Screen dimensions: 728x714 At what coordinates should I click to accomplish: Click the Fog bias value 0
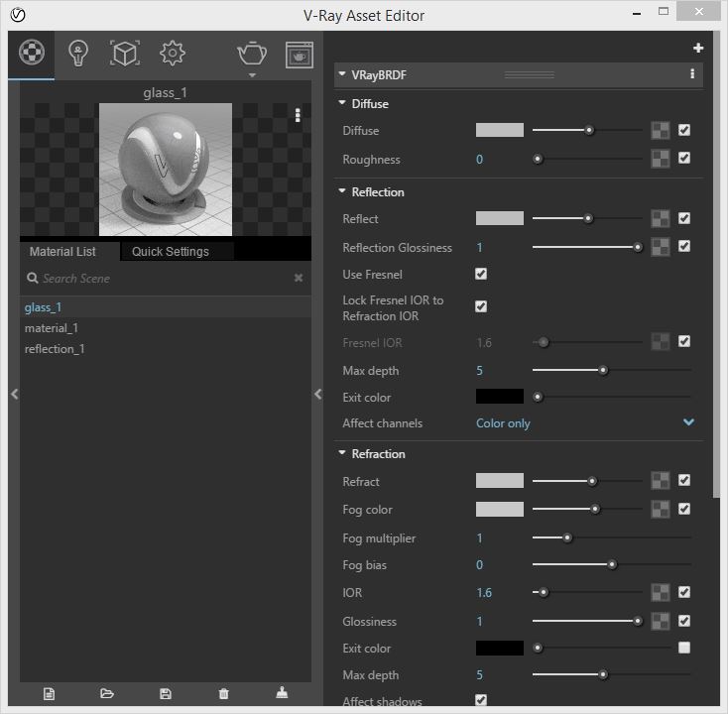click(x=479, y=565)
